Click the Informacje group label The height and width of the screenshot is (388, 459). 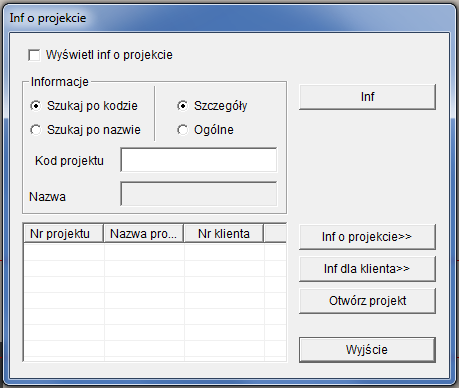point(60,82)
